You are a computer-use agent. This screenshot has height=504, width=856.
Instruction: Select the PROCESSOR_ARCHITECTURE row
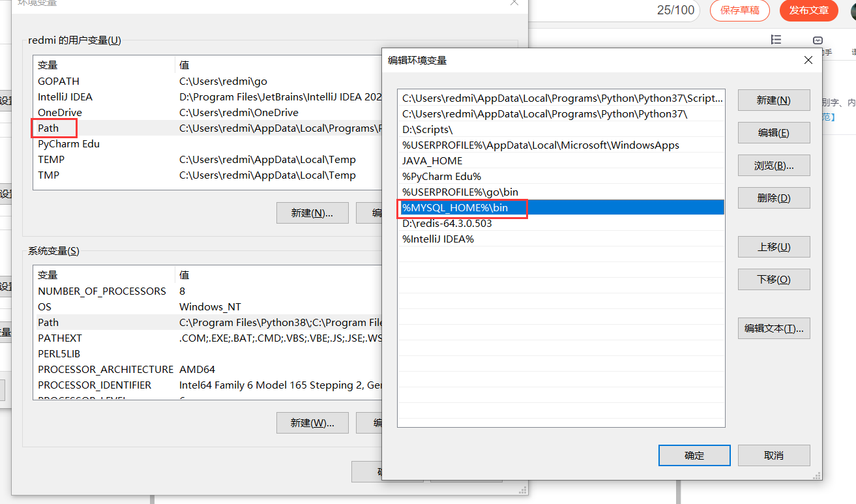click(207, 370)
